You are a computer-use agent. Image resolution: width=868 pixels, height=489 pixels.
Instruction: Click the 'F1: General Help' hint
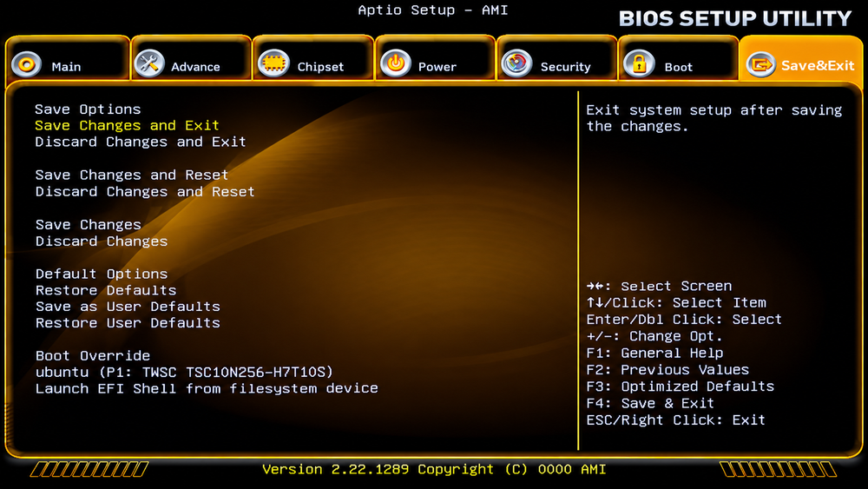[x=654, y=354]
